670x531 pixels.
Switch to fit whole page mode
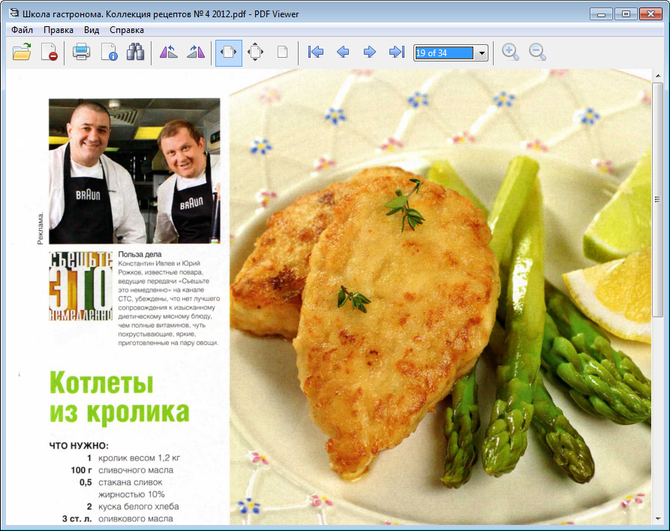(x=255, y=52)
